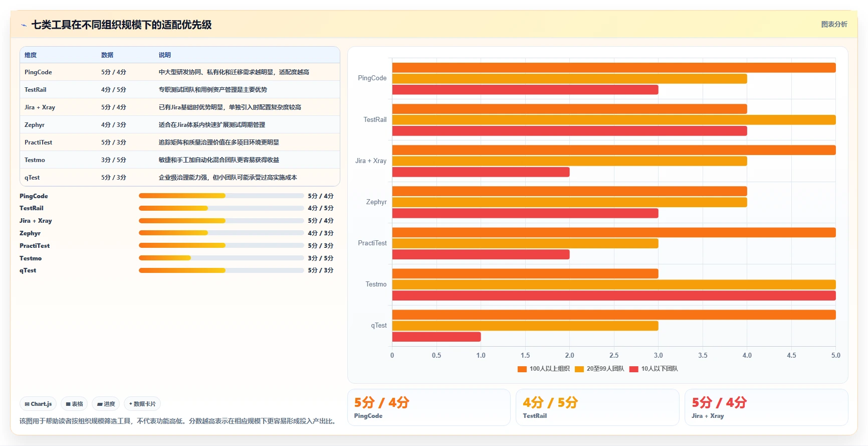Click PingCode's 100人以上组织 chart bar

point(614,68)
